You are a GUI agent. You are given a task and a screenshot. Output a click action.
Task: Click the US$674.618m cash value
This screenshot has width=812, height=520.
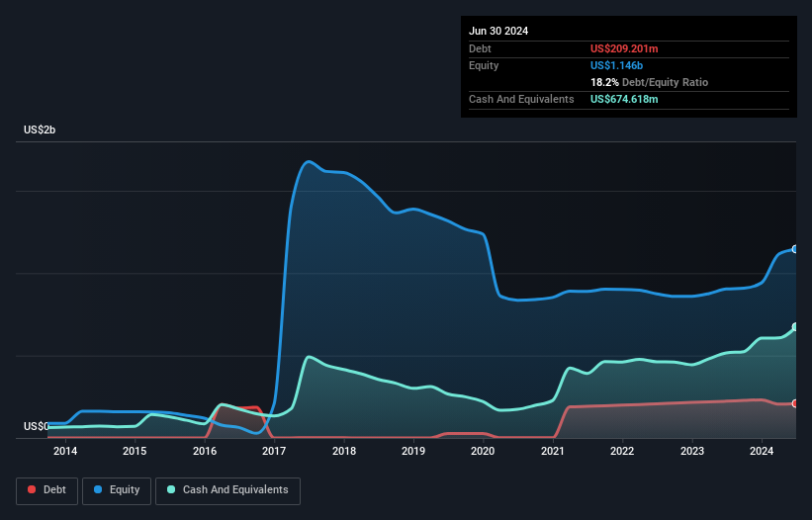(624, 99)
